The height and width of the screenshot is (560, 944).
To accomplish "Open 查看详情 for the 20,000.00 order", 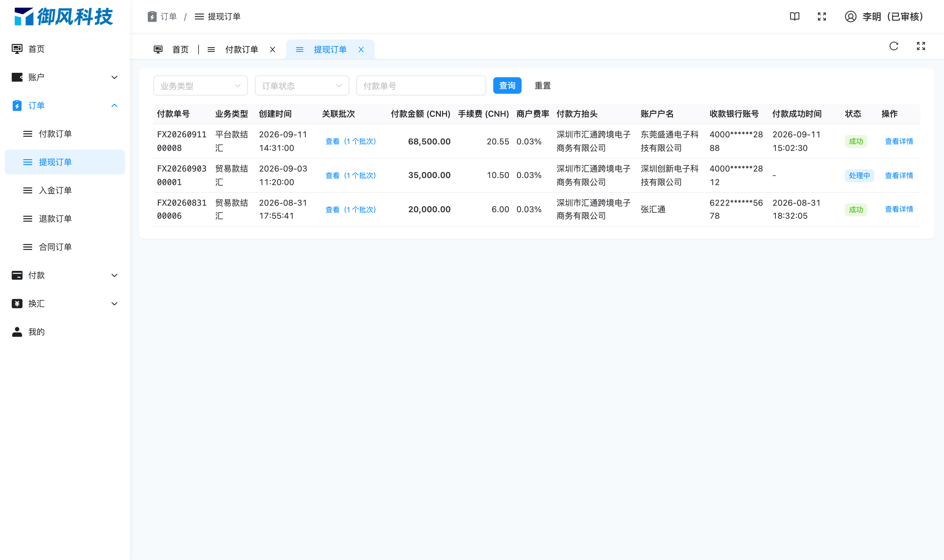I will pos(899,210).
